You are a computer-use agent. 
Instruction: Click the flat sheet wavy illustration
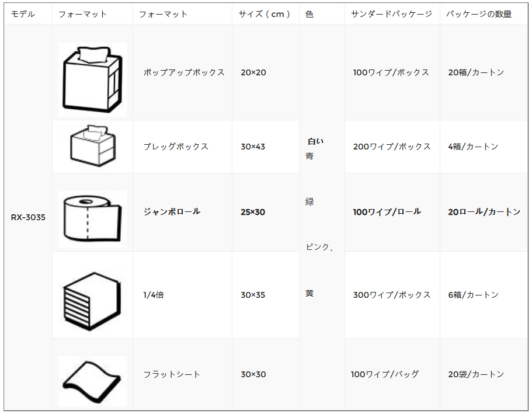[x=92, y=381]
